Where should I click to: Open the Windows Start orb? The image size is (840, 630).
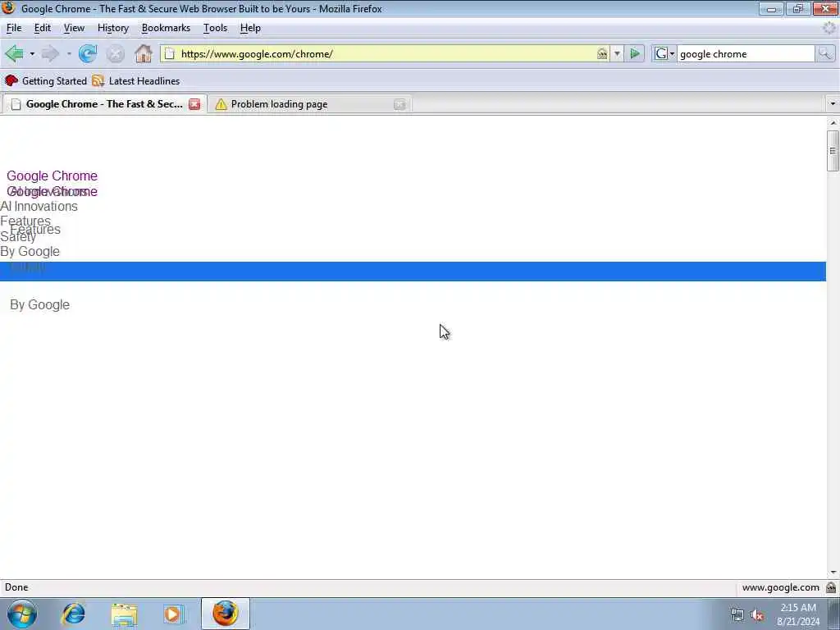(22, 614)
